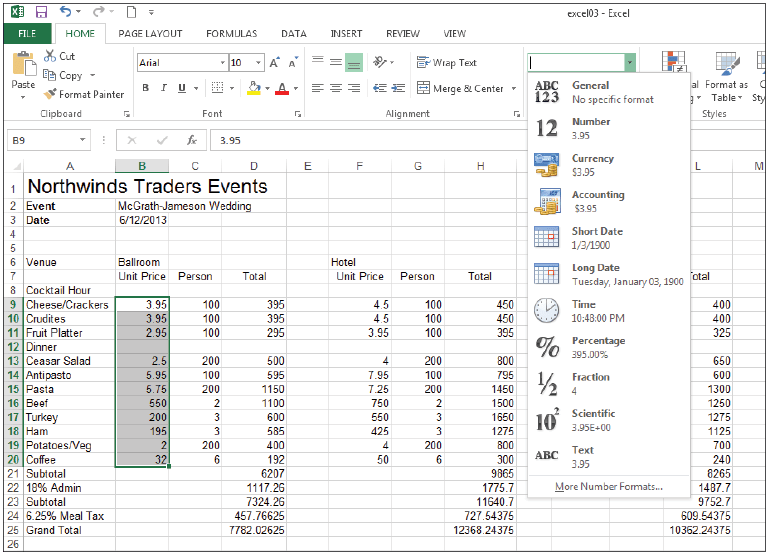
Task: Choose the Short Date format
Action: point(609,238)
